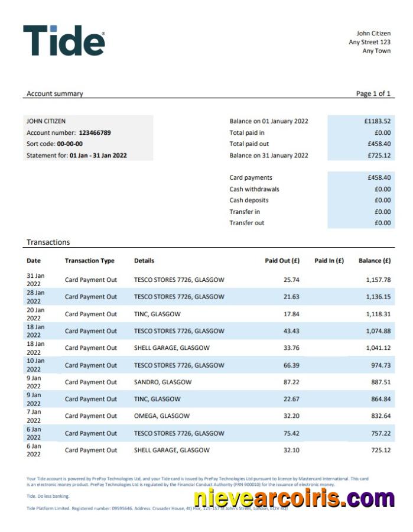Click the OMEGA, GLASGOW transaction entry

point(162,416)
